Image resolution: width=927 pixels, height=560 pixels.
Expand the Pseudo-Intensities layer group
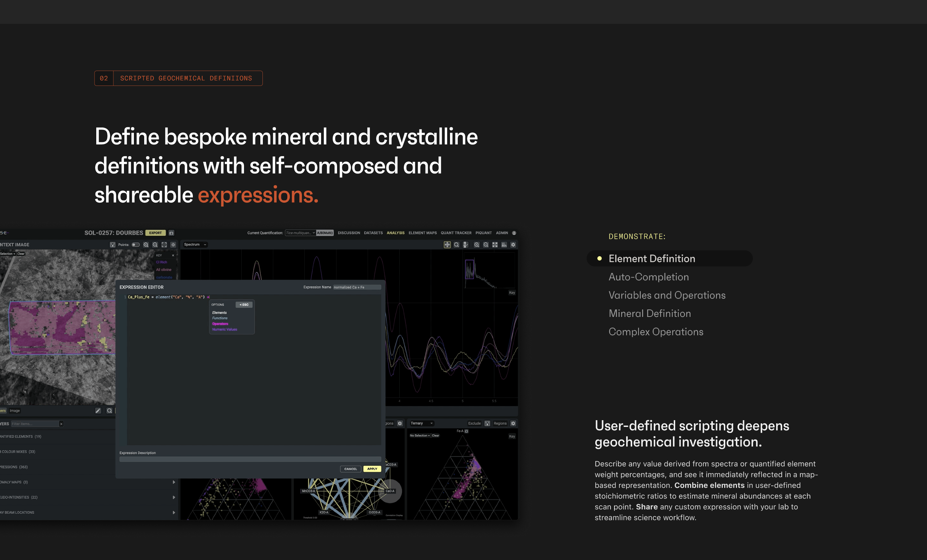point(174,498)
